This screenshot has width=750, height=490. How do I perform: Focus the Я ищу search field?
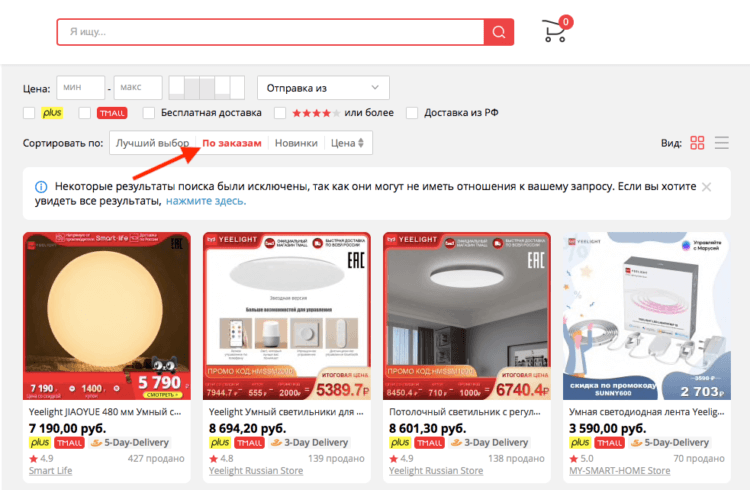(271, 32)
